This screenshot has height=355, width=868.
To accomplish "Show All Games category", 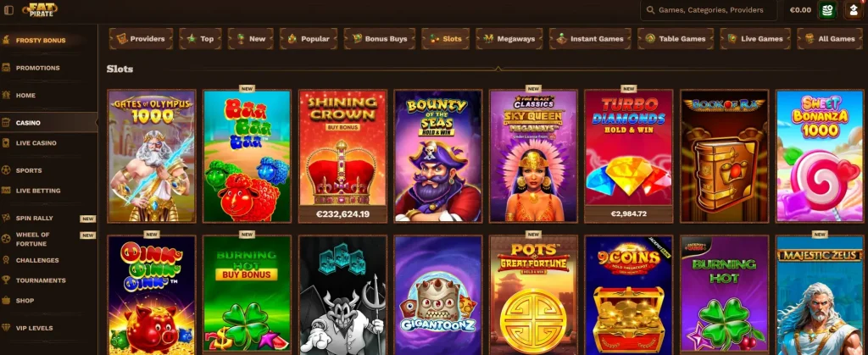I will [x=829, y=39].
